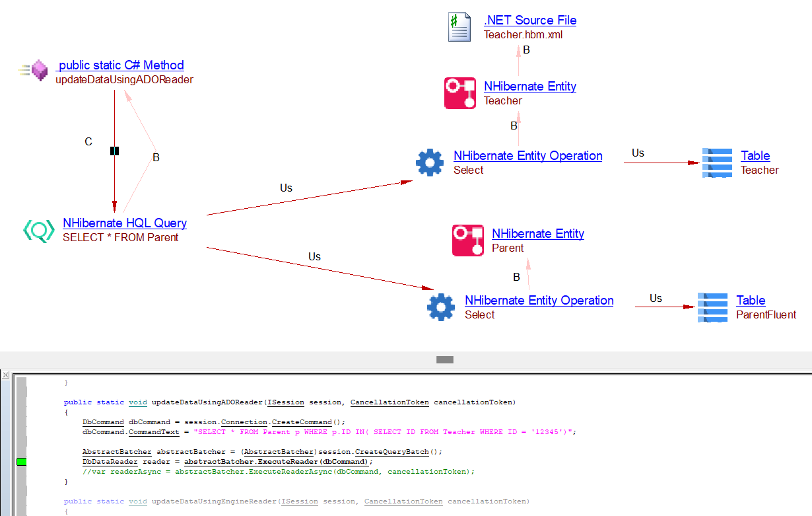Click the green marker in code margin
Viewport: 812px width, 516px height.
click(21, 461)
